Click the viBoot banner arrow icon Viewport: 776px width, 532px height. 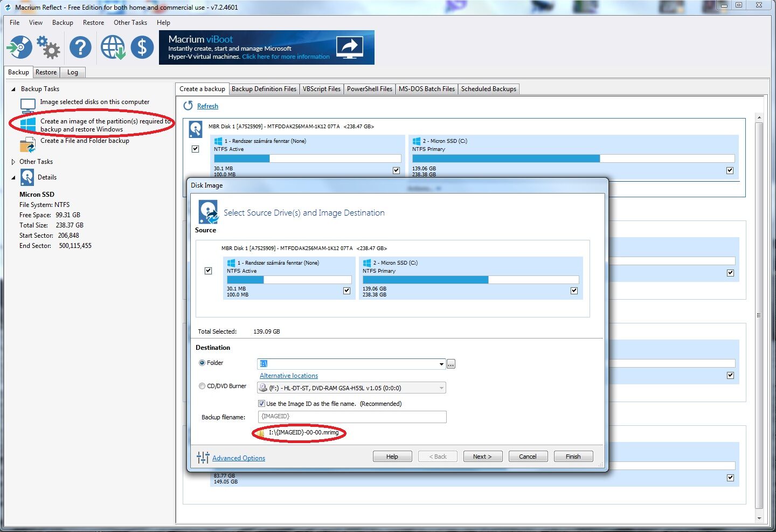click(350, 47)
